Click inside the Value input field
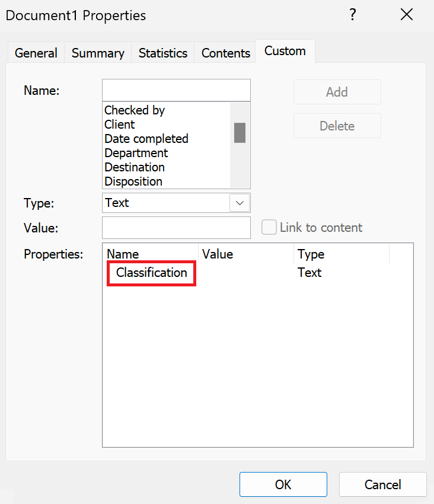434x504 pixels. (176, 228)
